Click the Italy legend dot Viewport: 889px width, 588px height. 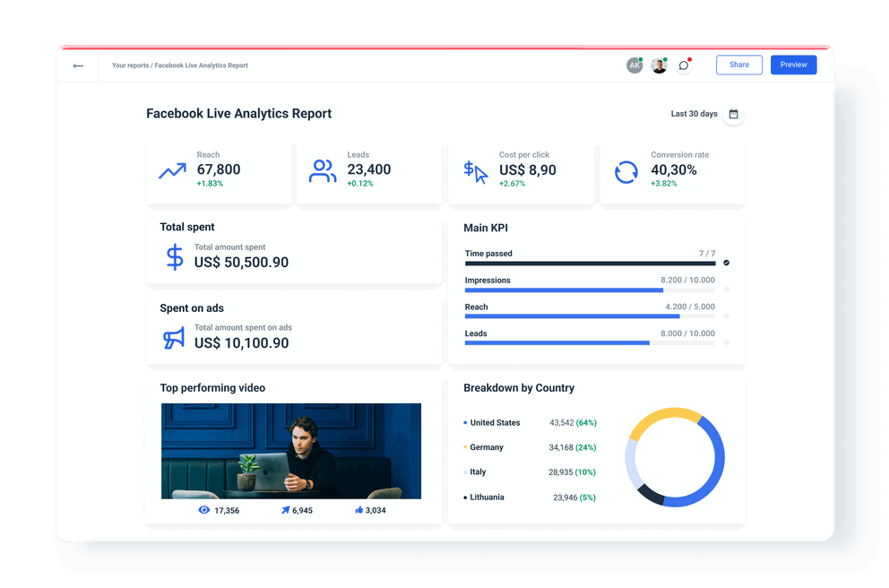pos(465,471)
